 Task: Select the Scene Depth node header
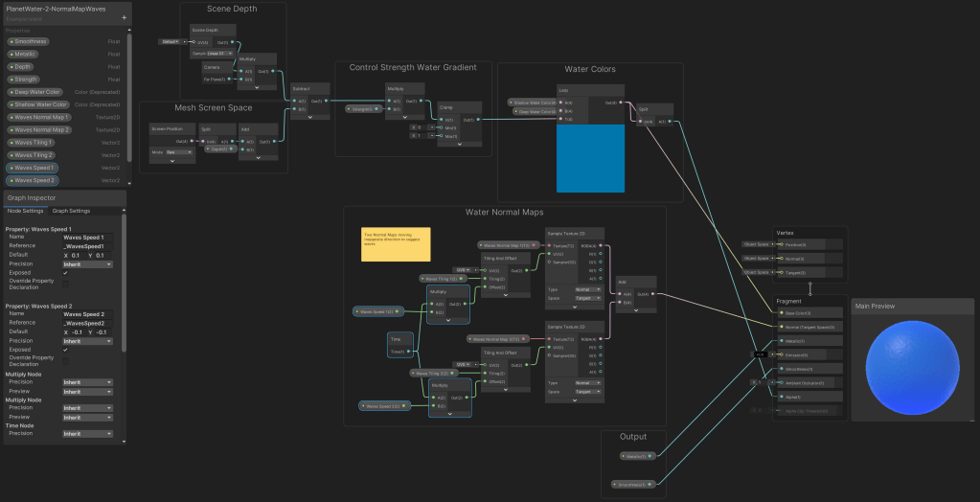pos(206,30)
